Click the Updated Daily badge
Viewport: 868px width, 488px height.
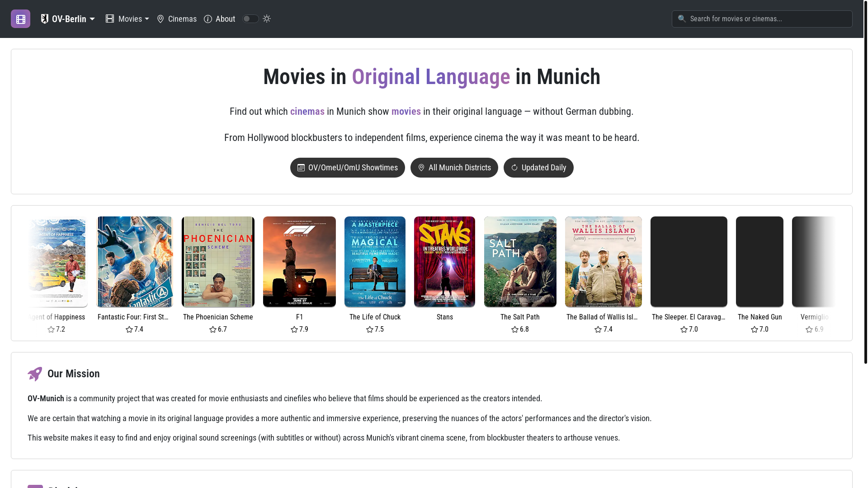[538, 168]
